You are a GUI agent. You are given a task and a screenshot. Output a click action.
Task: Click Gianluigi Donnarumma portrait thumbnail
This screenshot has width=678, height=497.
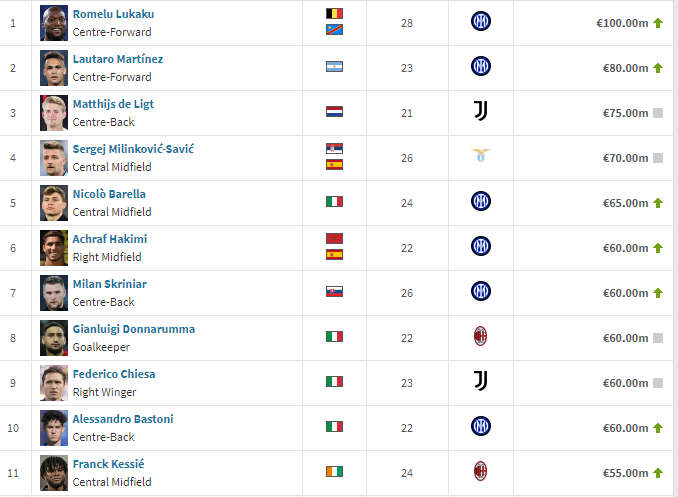(54, 337)
